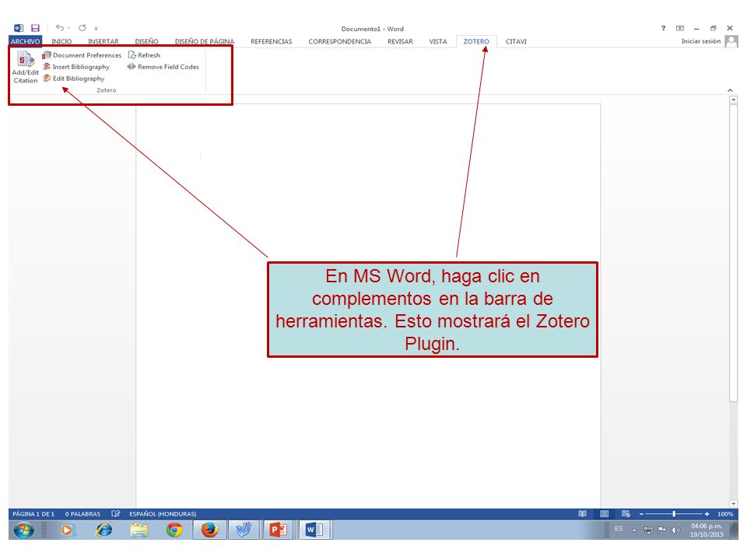Zoom in with the plus button
Viewport: 747px width, 560px height.
(707, 514)
